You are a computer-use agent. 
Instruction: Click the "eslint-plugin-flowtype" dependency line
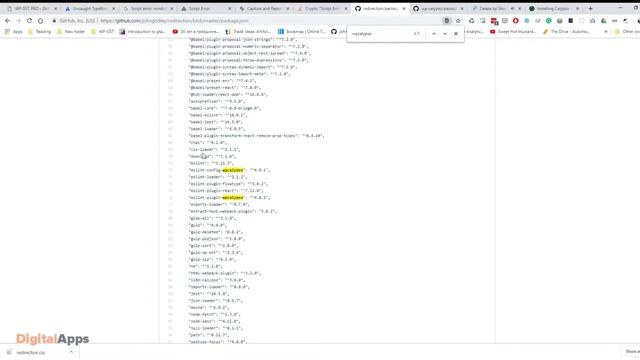229,184
